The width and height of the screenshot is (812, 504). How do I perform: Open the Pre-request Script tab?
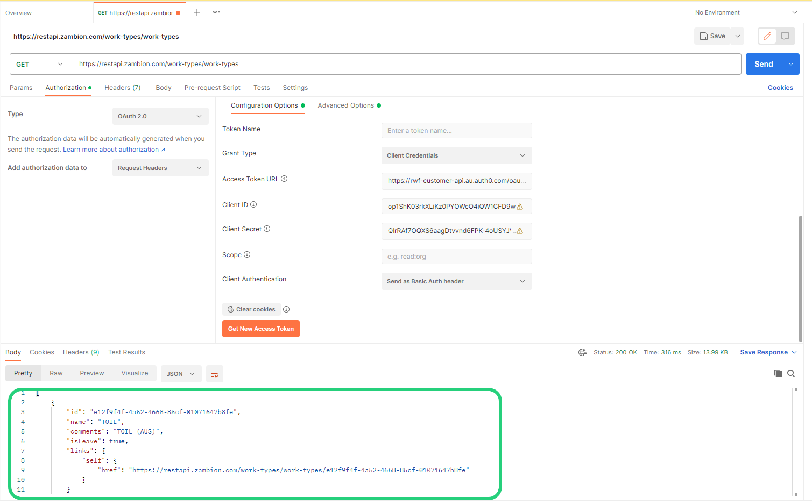[213, 88]
